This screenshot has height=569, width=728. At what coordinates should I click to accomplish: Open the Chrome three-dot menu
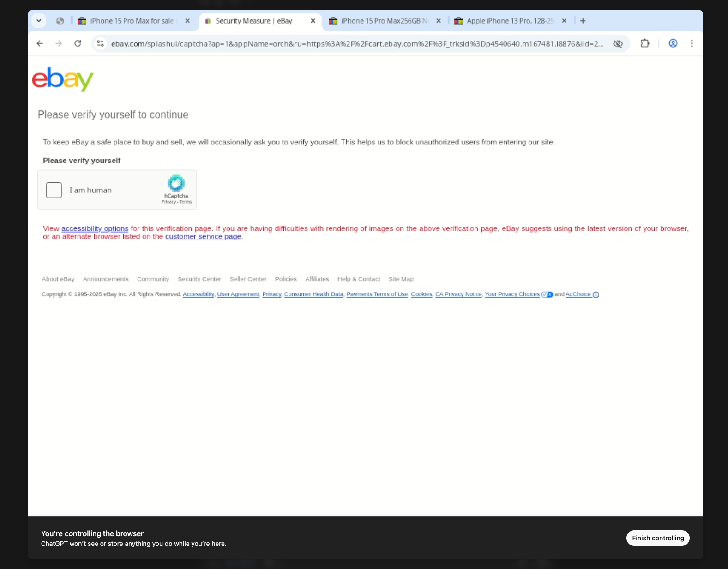(692, 43)
